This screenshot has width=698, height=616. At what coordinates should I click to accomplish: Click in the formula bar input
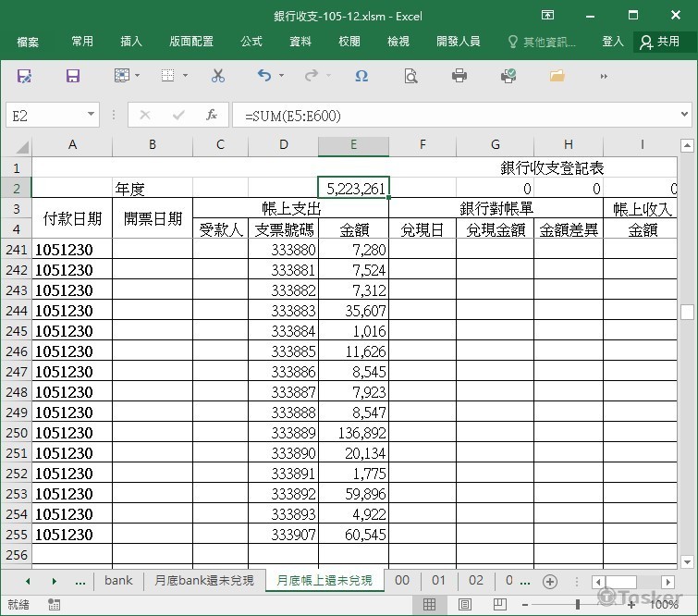[457, 116]
